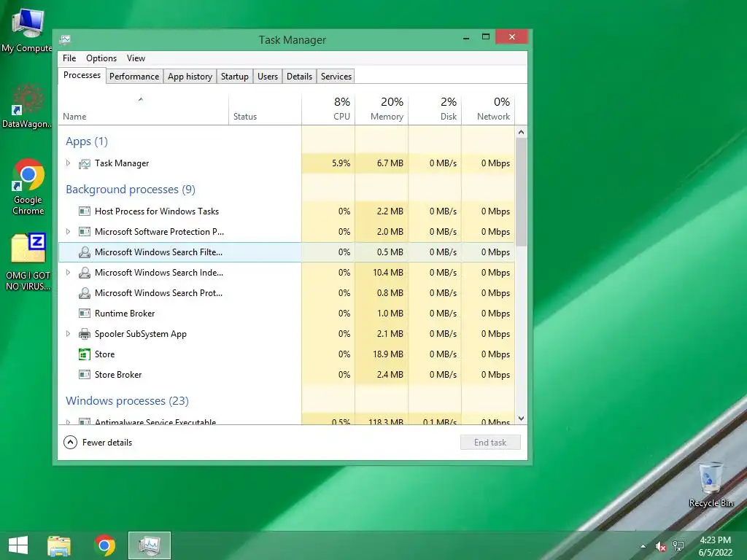
Task: Sort by the Name column header
Action: [x=144, y=109]
